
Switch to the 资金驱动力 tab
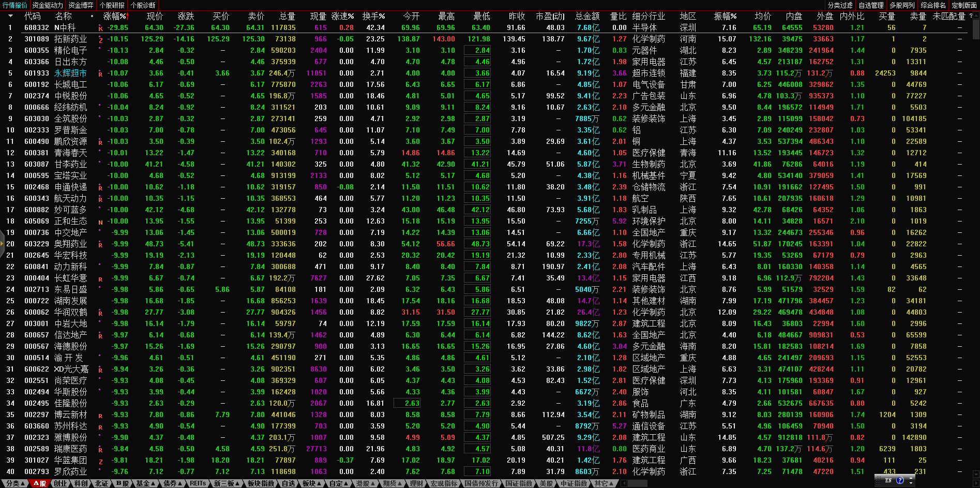tap(48, 5)
